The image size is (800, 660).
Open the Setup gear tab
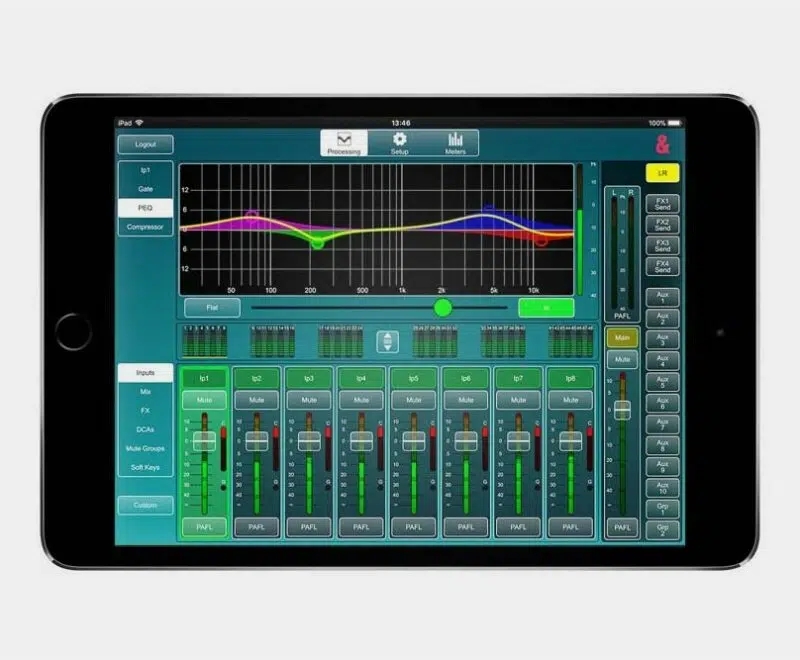(x=399, y=142)
